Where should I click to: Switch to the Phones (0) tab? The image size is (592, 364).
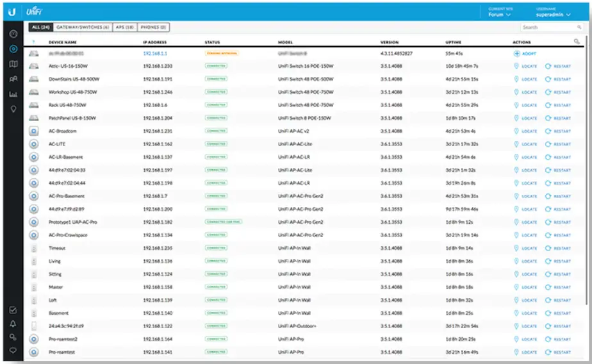pyautogui.click(x=153, y=27)
